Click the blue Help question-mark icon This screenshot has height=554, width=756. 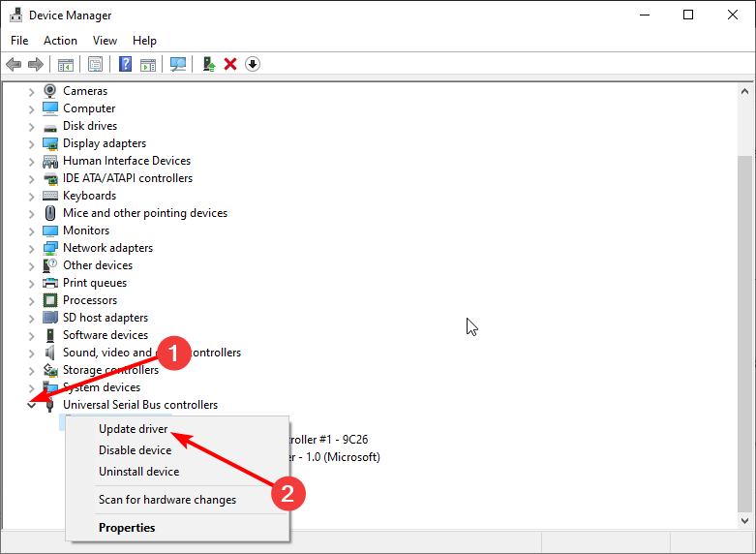(x=126, y=64)
